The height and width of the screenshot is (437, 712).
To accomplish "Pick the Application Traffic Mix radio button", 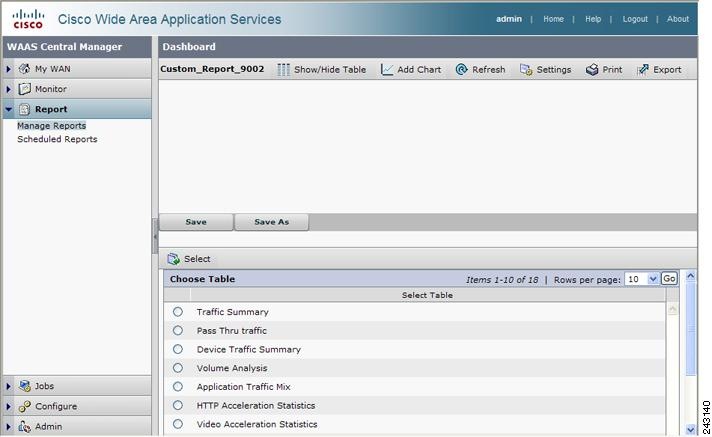I will point(178,386).
